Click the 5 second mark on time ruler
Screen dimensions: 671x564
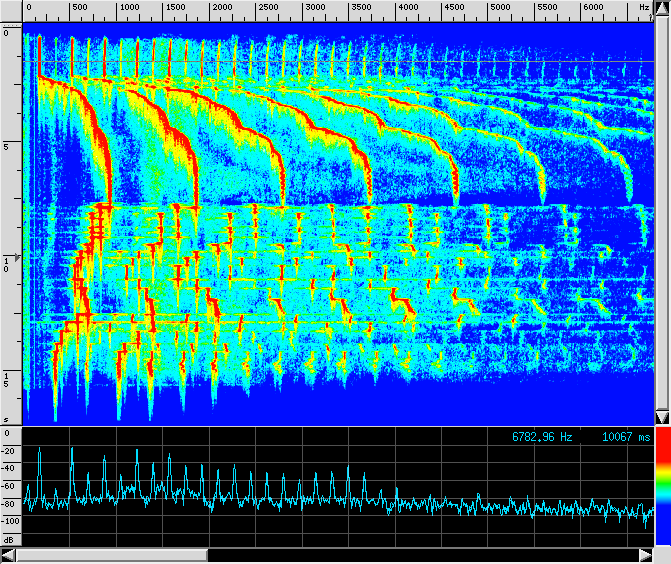7,146
